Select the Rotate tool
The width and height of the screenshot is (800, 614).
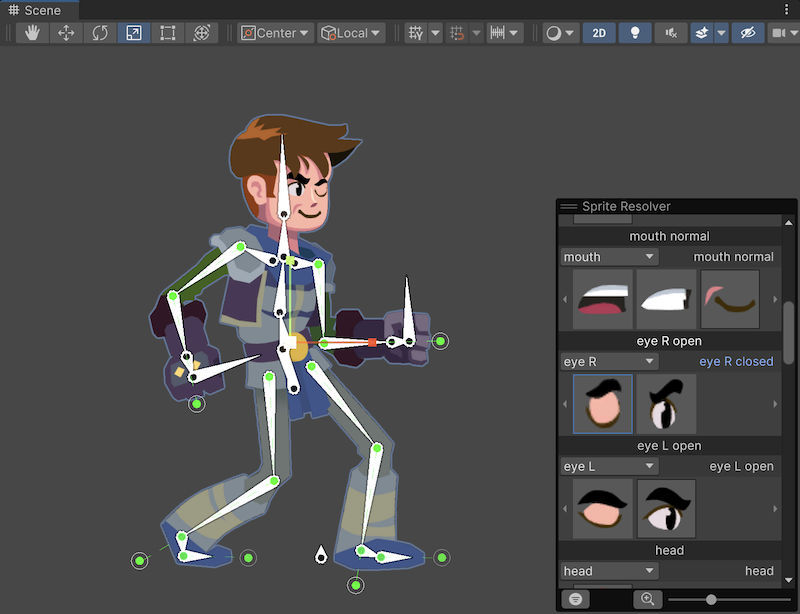[99, 32]
